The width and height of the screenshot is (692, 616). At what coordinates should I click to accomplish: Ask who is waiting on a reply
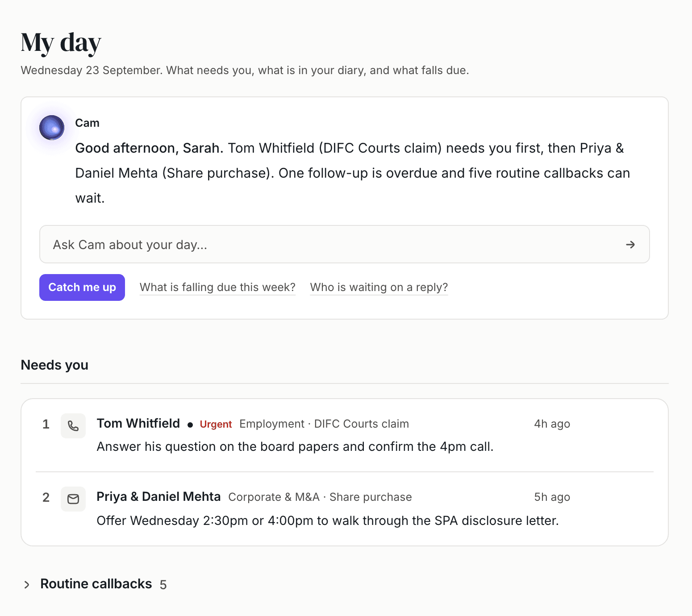click(379, 287)
